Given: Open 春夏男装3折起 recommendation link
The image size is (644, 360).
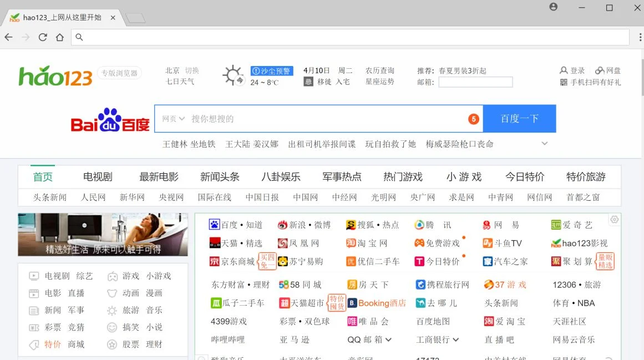Looking at the screenshot, I should point(463,70).
